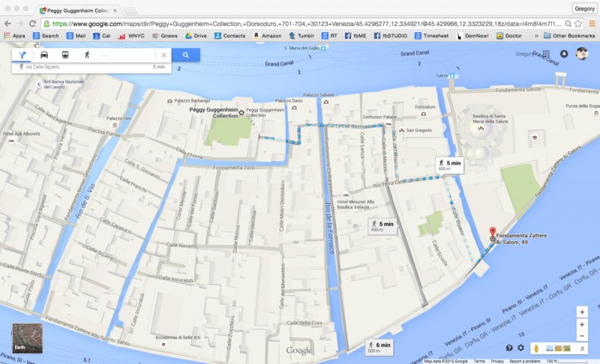Image resolution: width=600 pixels, height=364 pixels.
Task: Open the DemNow! bookmark
Action: coord(472,35)
